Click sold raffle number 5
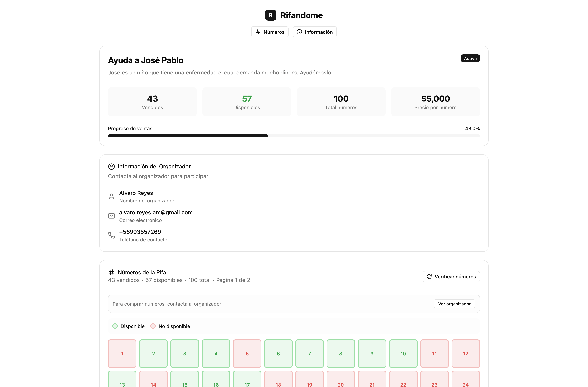Viewport: 588px width, 387px height. pos(247,353)
